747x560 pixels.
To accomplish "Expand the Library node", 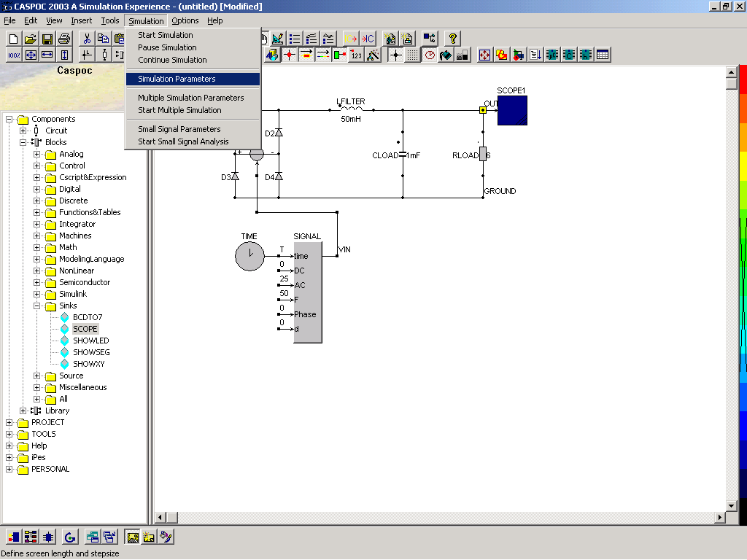I will pos(23,411).
